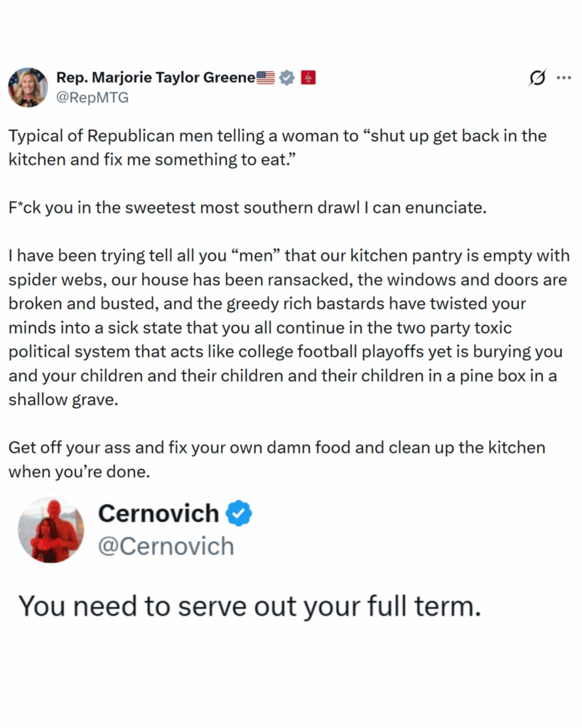Open the three-dot more options menu
The height and width of the screenshot is (728, 582).
coord(564,77)
